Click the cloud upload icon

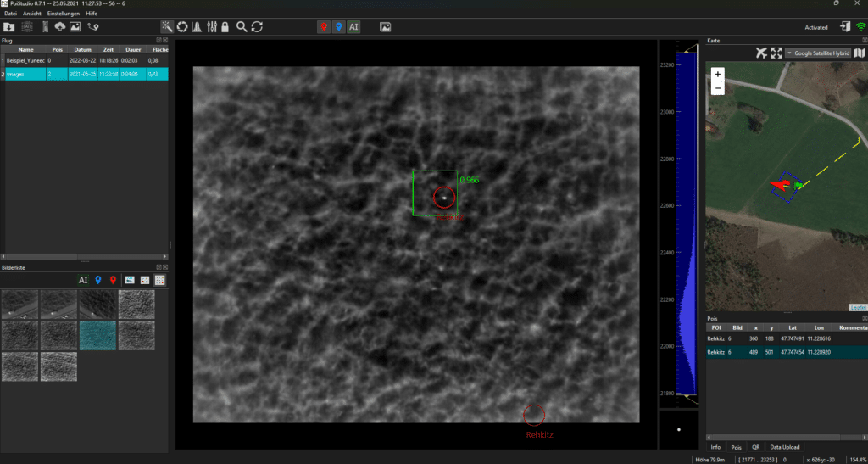59,27
